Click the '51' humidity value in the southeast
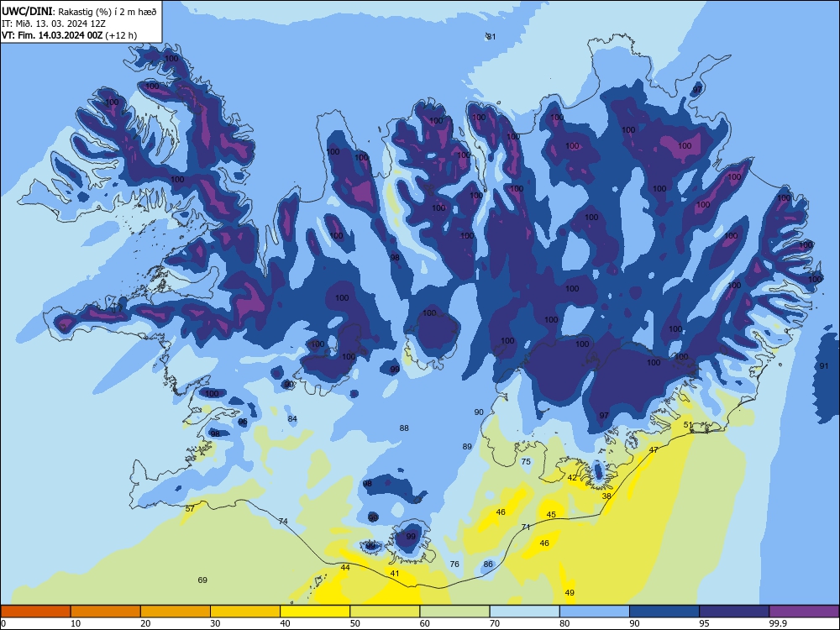Image resolution: width=840 pixels, height=630 pixels. coord(689,425)
